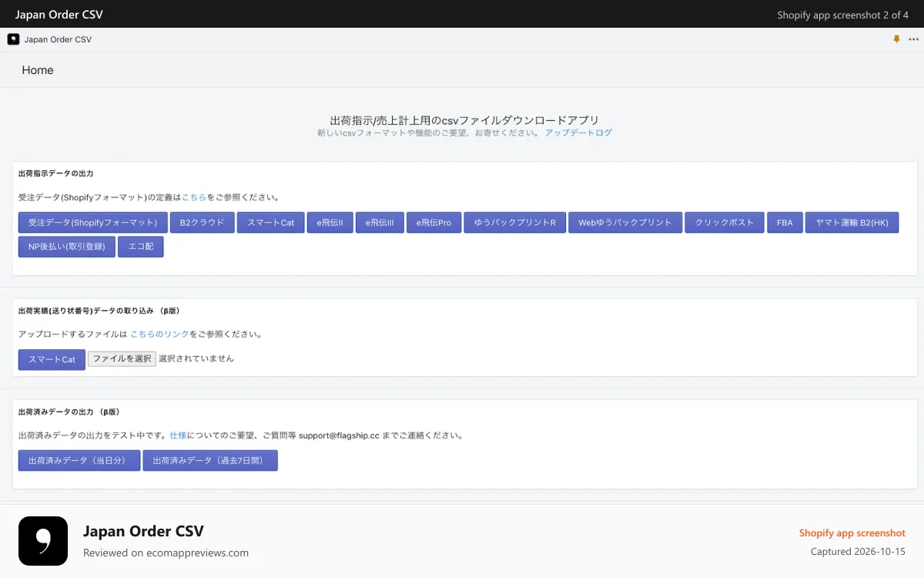
Task: Click the e飛伝II button
Action: (x=330, y=223)
